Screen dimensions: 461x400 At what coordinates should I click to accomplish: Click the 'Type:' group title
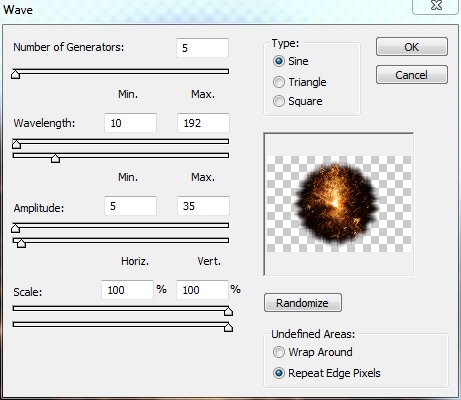tap(285, 43)
